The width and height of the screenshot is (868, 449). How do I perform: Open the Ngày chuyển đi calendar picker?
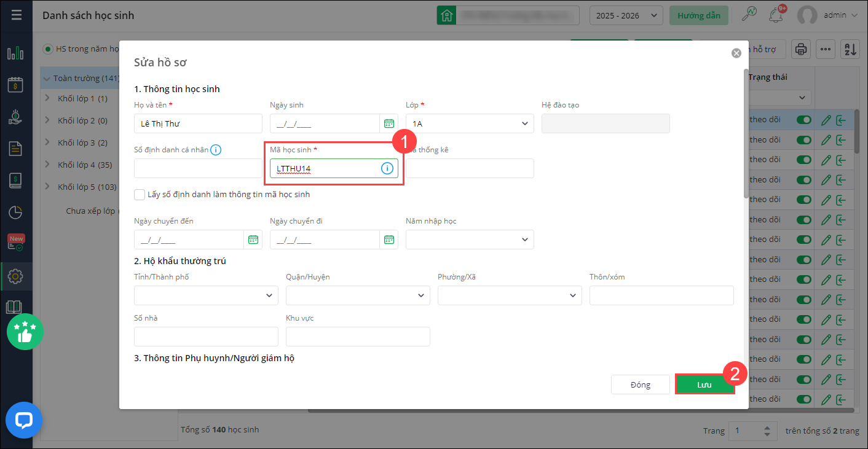[x=389, y=240]
